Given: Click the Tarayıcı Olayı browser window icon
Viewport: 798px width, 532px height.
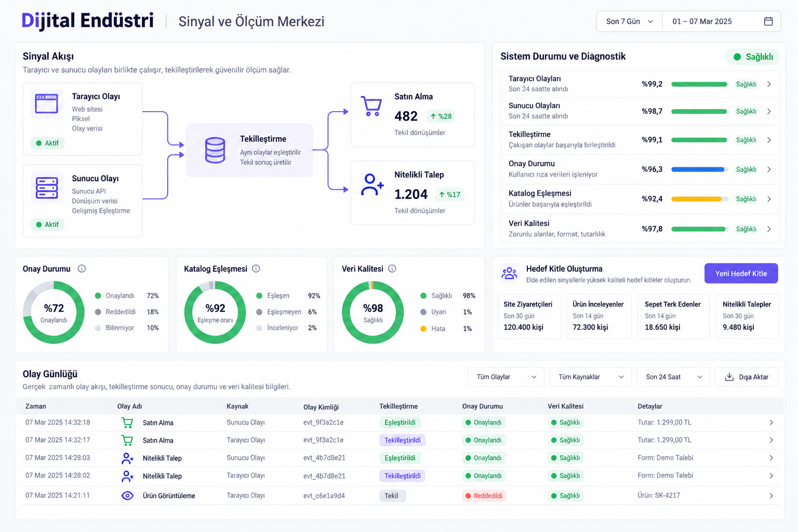Looking at the screenshot, I should [46, 103].
